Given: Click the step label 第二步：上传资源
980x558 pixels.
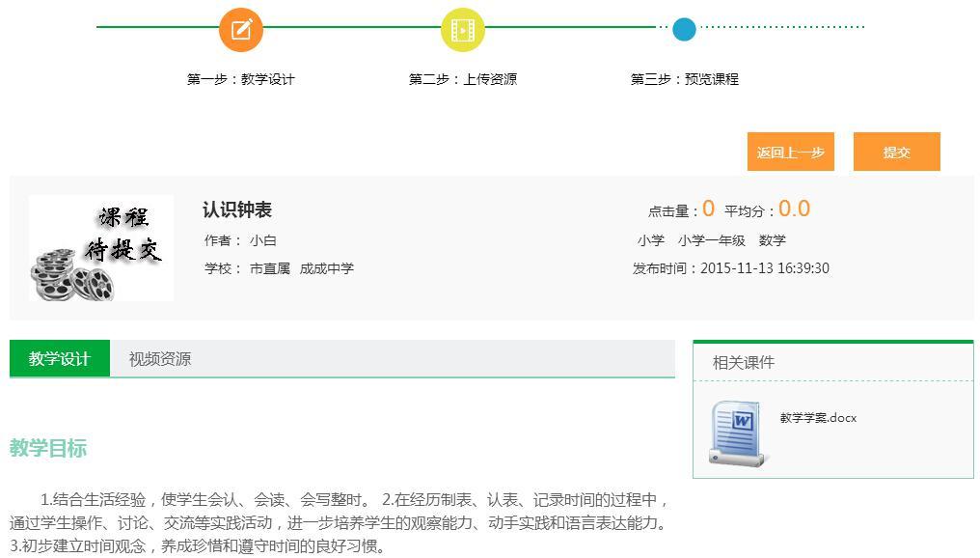Looking at the screenshot, I should tap(462, 79).
